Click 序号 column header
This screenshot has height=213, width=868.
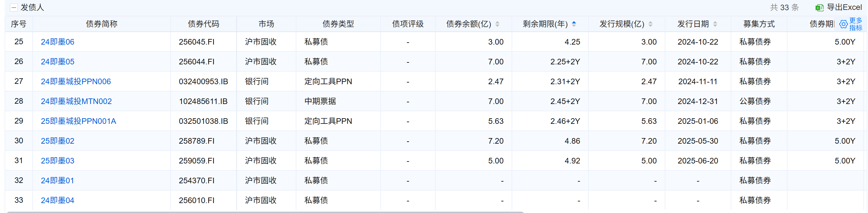[18, 24]
